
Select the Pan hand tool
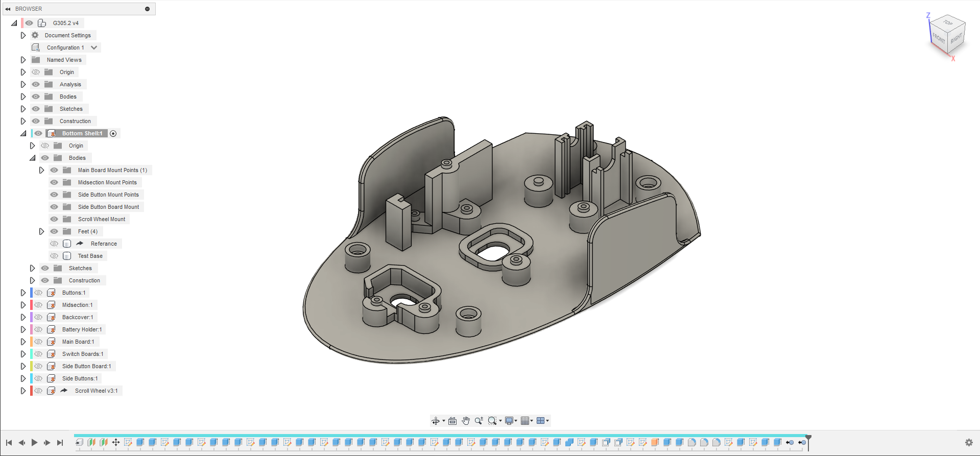[x=466, y=421]
